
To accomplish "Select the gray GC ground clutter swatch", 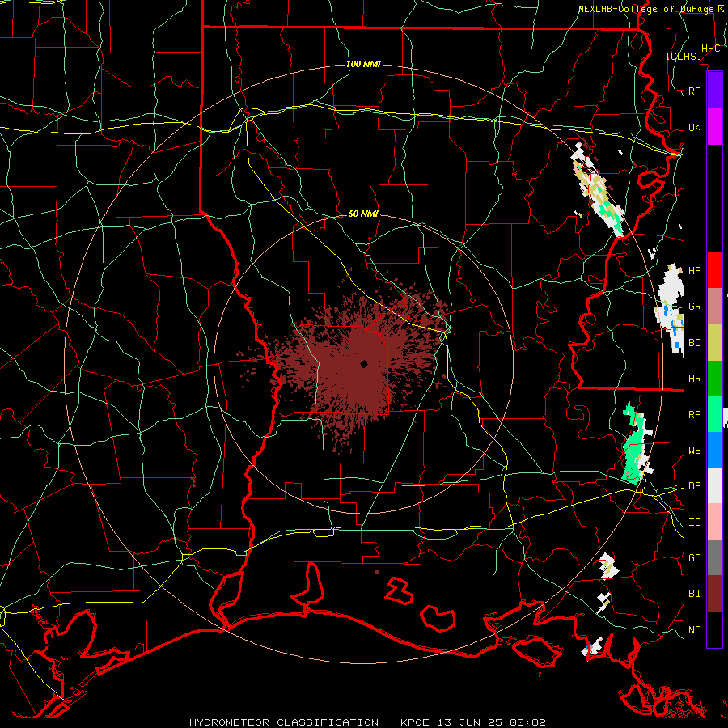I will (x=714, y=557).
